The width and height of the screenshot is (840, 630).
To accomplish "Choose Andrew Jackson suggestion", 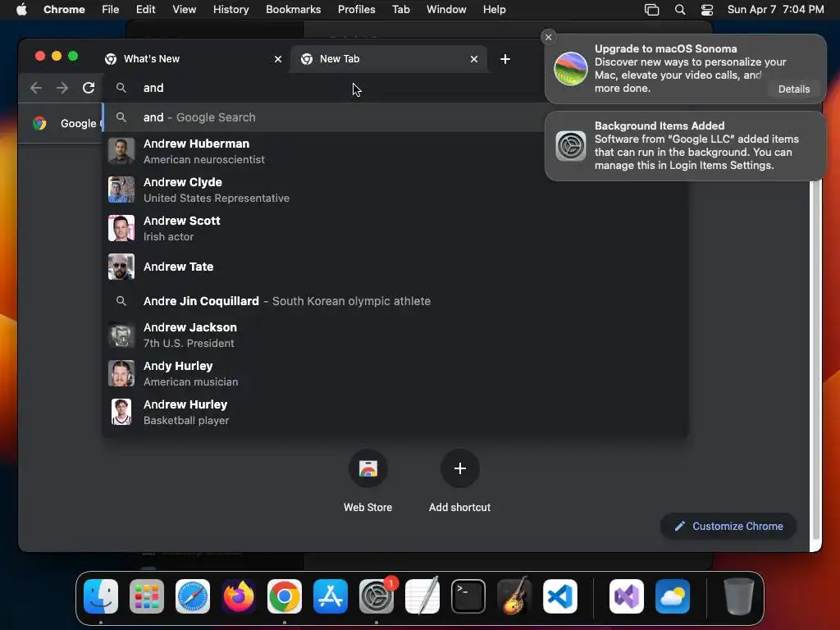I will [x=395, y=335].
